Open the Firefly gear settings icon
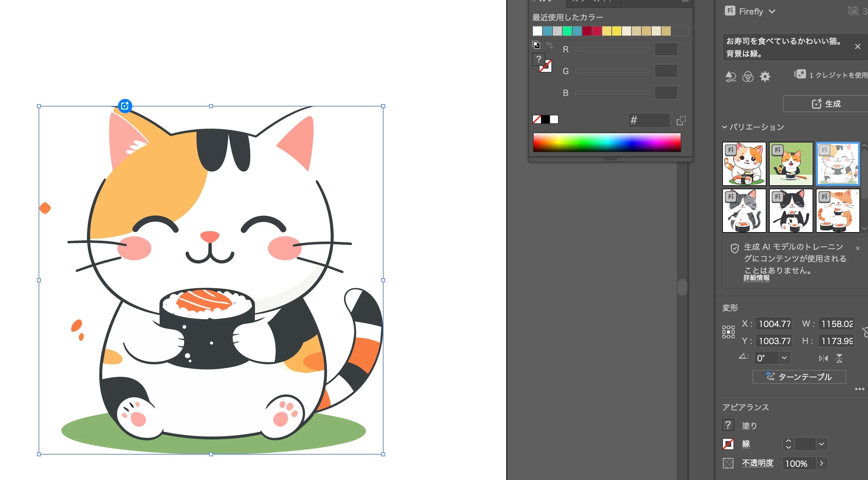 (765, 76)
